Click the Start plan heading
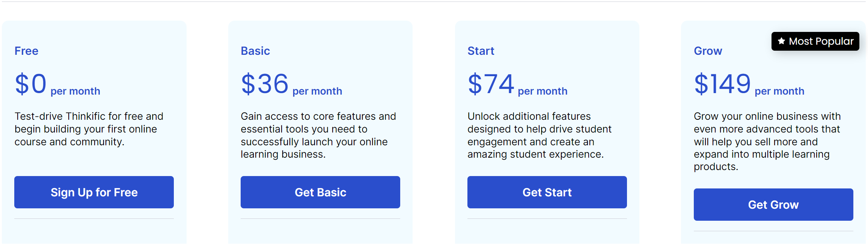This screenshot has height=244, width=868. click(x=481, y=51)
